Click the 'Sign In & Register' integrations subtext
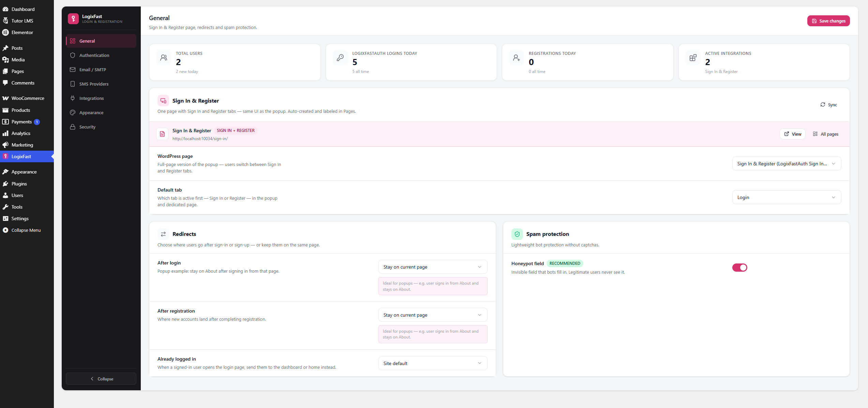868x408 pixels. tap(721, 72)
